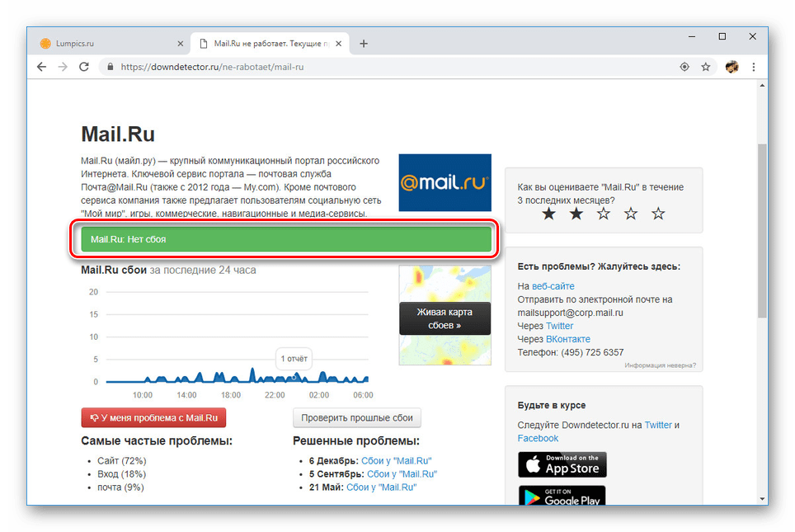795x532 pixels.
Task: Go back using the browser back arrow
Action: [x=41, y=67]
